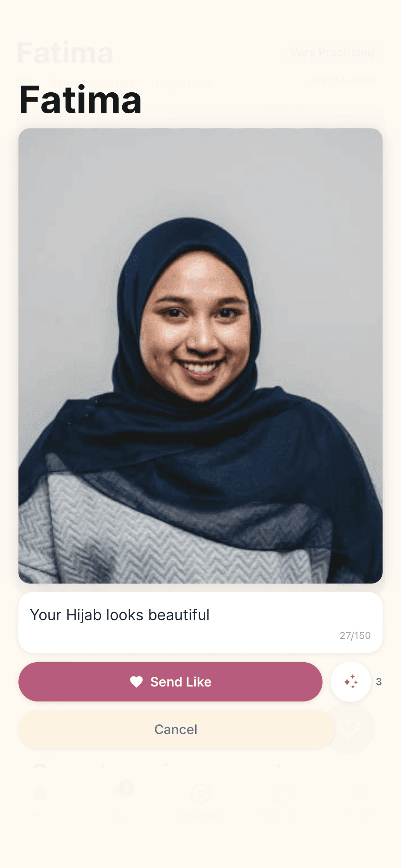The width and height of the screenshot is (401, 868).
Task: Open the Discover compass icon
Action: pos(200,793)
